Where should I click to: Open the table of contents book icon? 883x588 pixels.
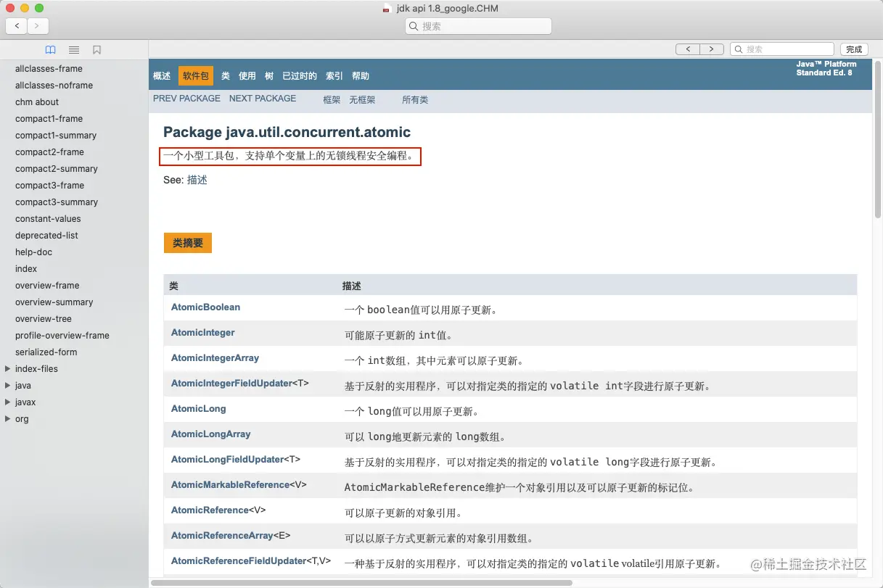tap(50, 49)
